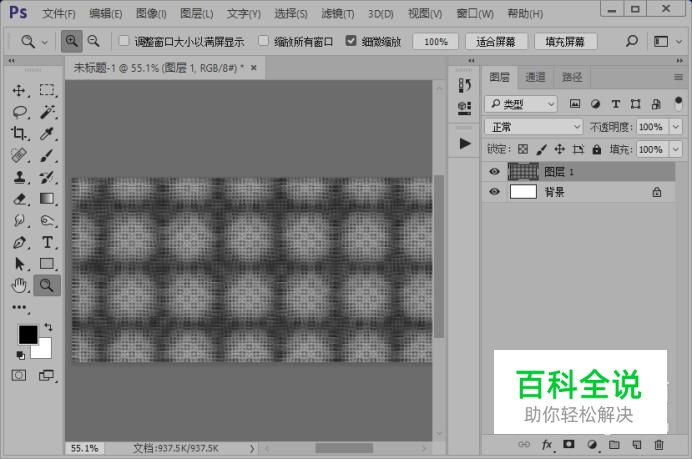The image size is (692, 459).
Task: Open the Actions play panel icon
Action: point(464,143)
